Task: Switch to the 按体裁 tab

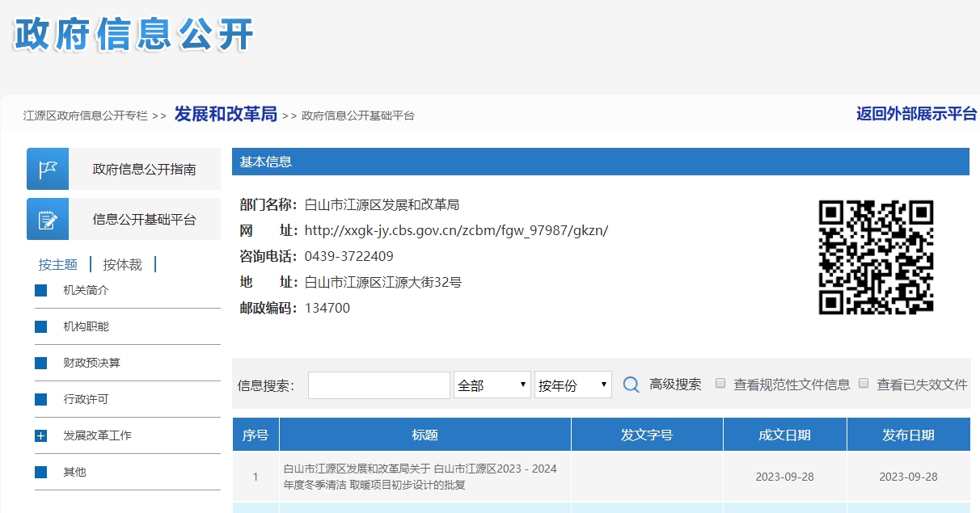Action: (123, 265)
